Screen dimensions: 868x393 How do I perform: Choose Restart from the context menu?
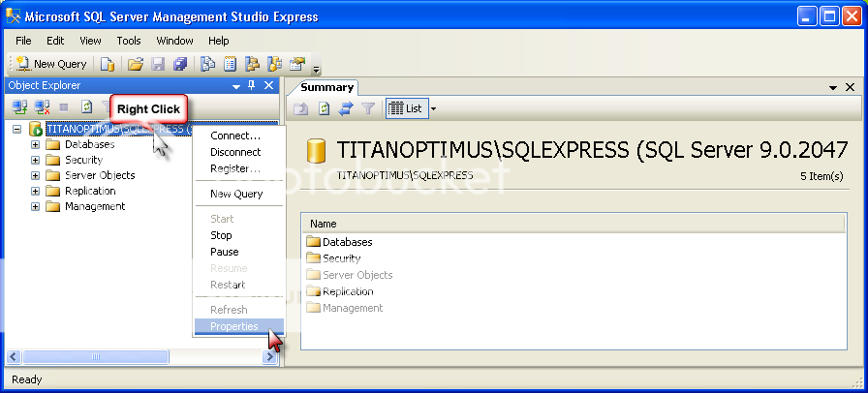click(x=238, y=285)
